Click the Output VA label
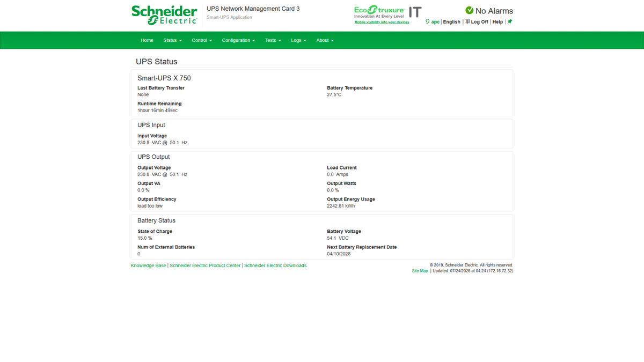 pos(149,183)
